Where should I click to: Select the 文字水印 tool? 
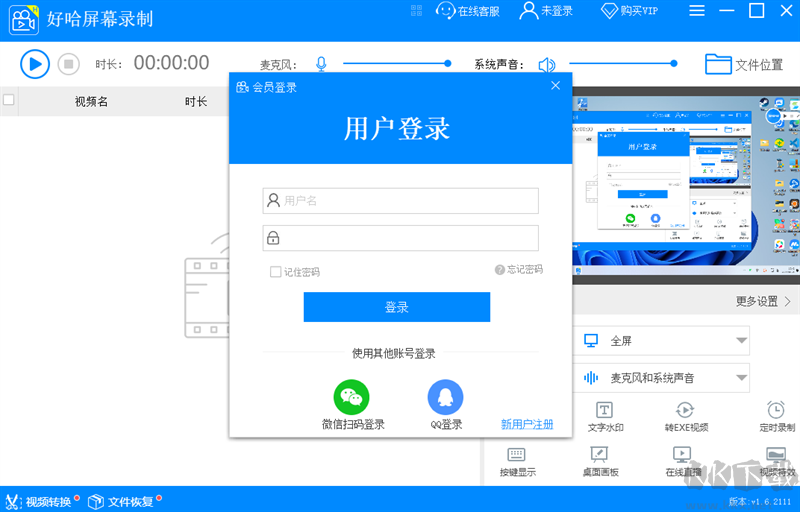click(x=605, y=417)
